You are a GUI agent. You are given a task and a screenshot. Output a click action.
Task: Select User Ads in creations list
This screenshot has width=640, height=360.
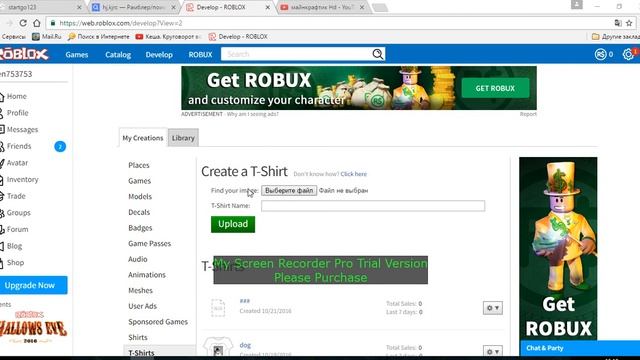coord(142,306)
